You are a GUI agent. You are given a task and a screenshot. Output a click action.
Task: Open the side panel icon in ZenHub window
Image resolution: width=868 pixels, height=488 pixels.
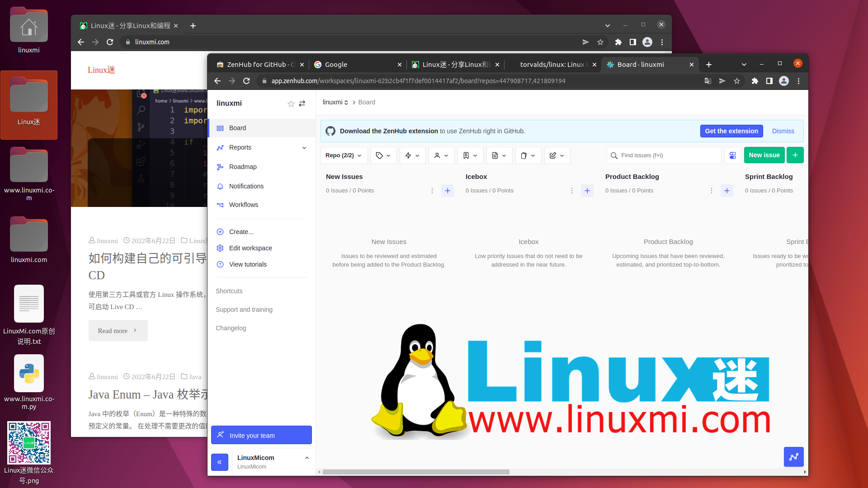(x=769, y=81)
